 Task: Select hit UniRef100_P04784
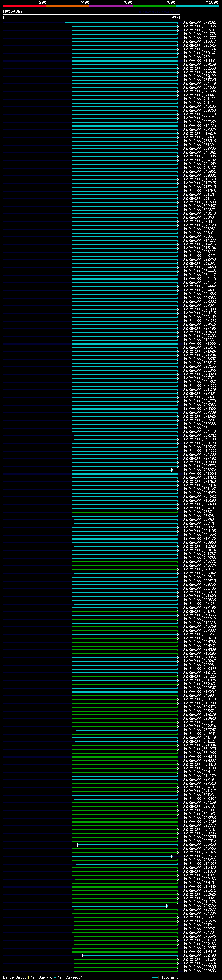click(x=199, y=932)
